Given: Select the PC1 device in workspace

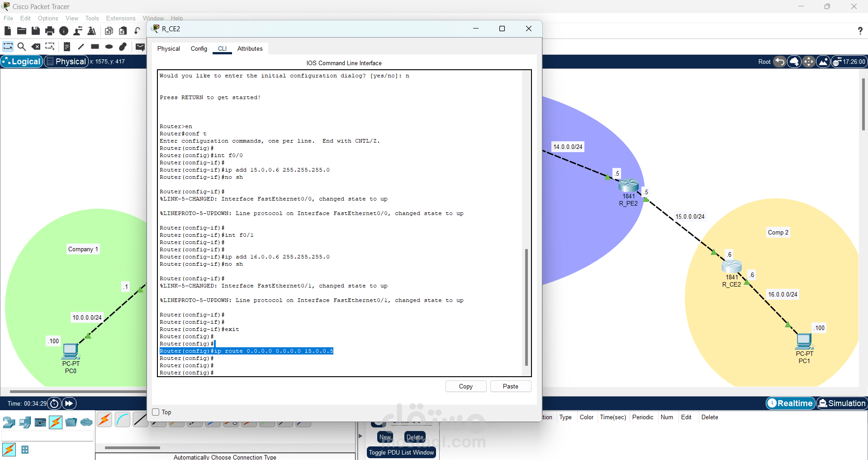Looking at the screenshot, I should point(804,341).
